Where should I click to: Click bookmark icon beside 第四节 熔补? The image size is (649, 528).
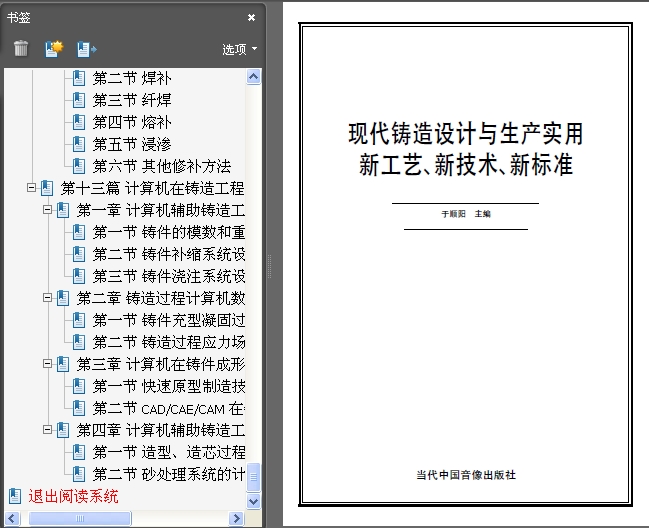click(79, 122)
